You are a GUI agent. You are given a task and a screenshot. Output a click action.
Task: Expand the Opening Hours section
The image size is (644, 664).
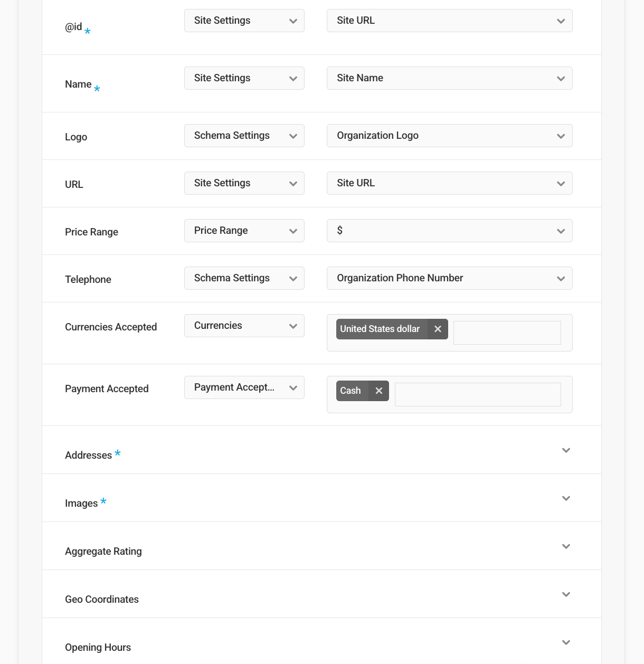click(566, 642)
